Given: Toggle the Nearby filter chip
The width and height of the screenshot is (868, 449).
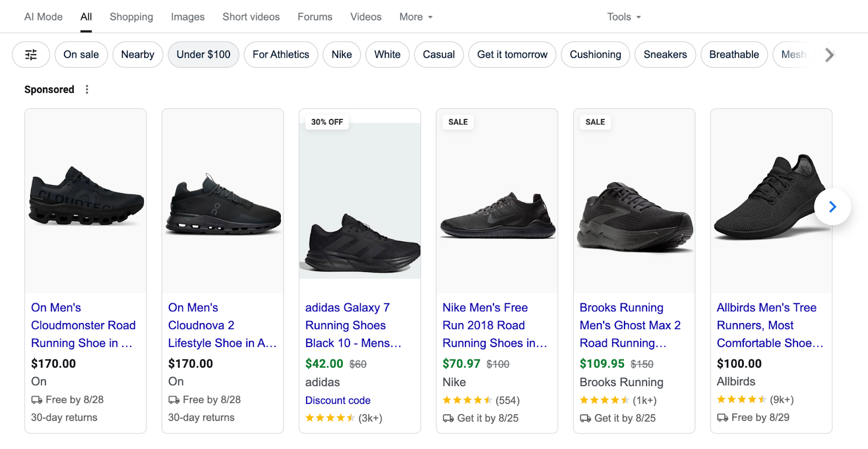Looking at the screenshot, I should click(138, 55).
